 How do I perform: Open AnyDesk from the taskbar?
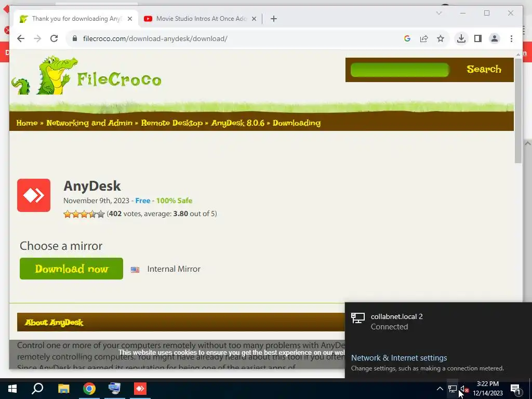(140, 389)
